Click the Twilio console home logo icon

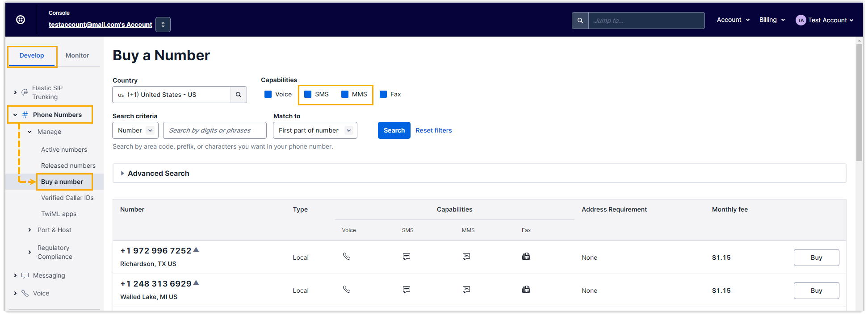click(x=21, y=20)
